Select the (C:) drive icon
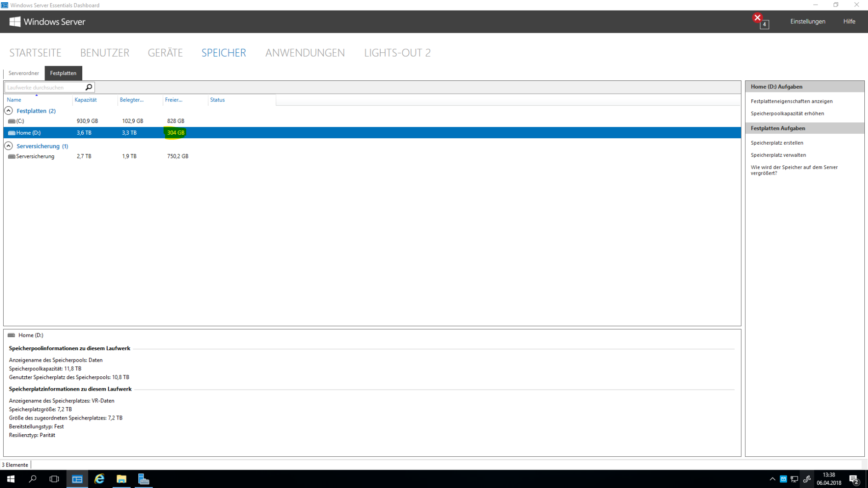Viewport: 868px width, 488px height. point(11,121)
